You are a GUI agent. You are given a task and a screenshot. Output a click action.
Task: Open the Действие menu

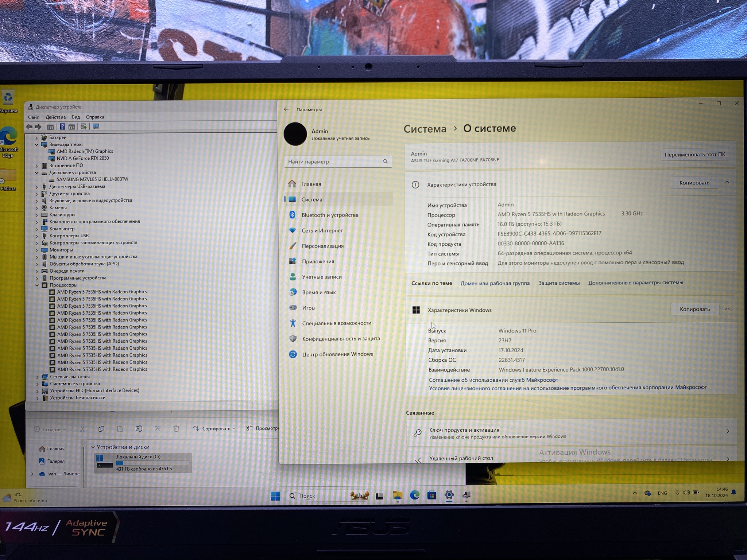(x=55, y=117)
